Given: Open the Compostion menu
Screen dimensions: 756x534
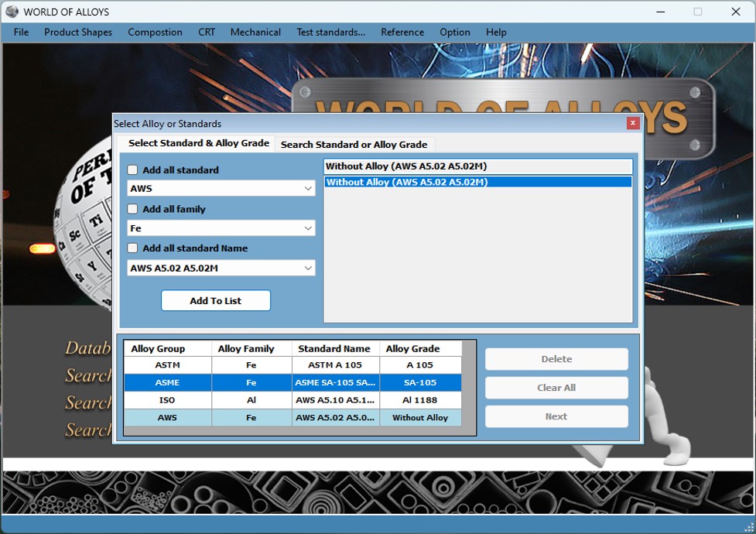Looking at the screenshot, I should (155, 33).
